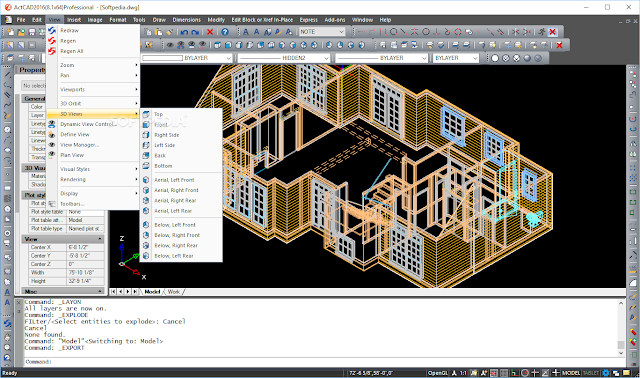Click the running figure icon in snap toolbar
The image size is (640, 378).
pyautogui.click(x=542, y=32)
